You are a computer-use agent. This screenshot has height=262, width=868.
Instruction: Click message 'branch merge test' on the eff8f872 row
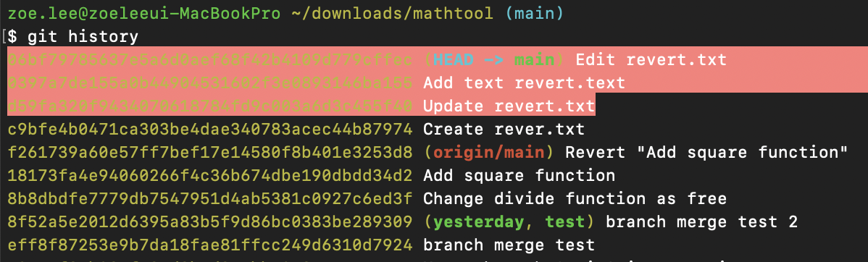click(509, 245)
